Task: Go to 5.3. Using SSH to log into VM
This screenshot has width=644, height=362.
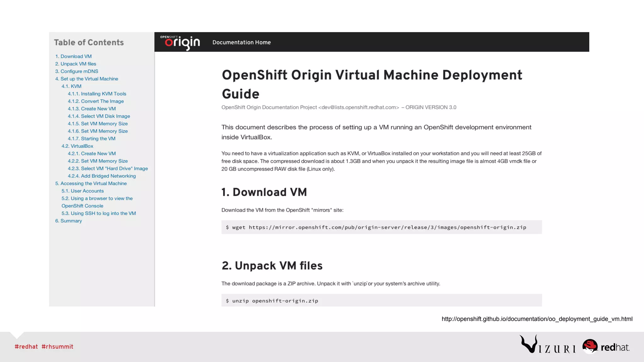Action: pos(98,213)
